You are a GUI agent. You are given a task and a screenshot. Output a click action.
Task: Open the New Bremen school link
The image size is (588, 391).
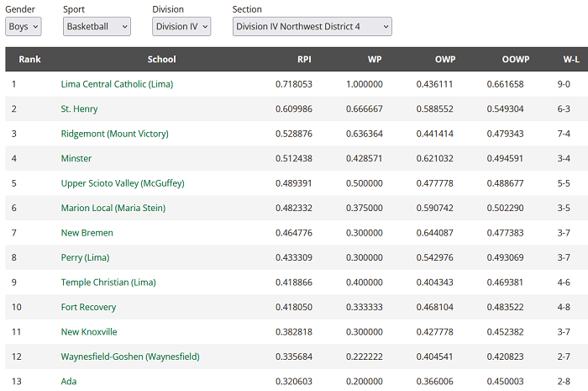(87, 233)
